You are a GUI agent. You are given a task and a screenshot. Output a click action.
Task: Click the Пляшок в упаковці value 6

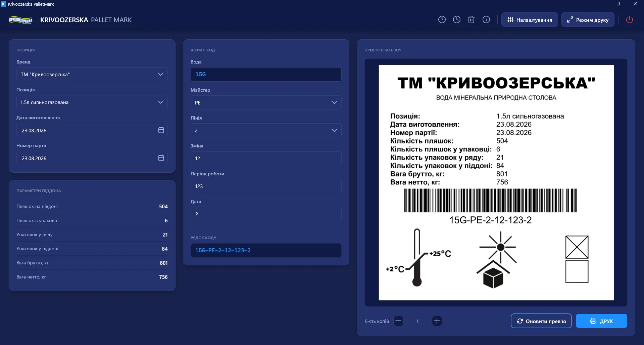point(166,220)
